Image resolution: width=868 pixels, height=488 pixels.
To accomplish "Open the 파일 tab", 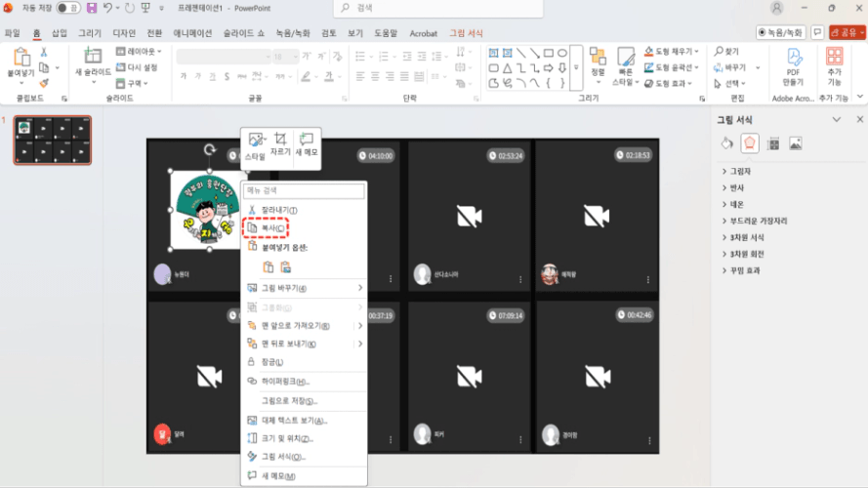I will (x=12, y=33).
